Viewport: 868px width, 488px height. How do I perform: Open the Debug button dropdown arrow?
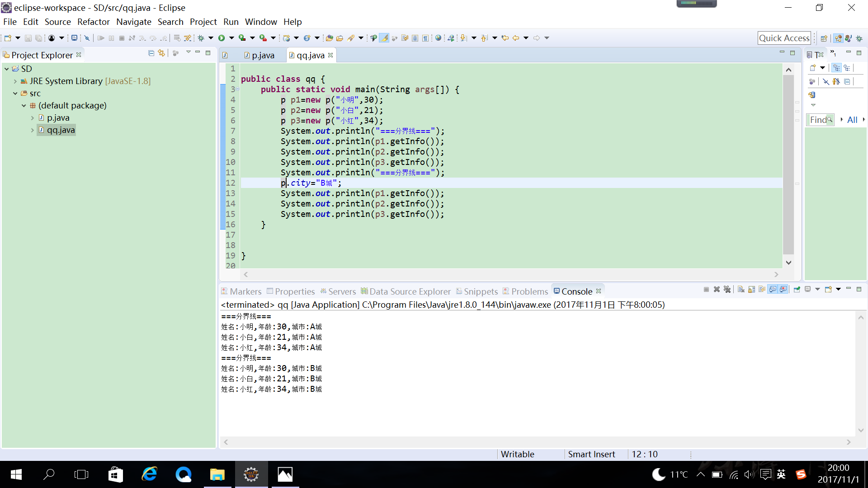click(x=211, y=38)
